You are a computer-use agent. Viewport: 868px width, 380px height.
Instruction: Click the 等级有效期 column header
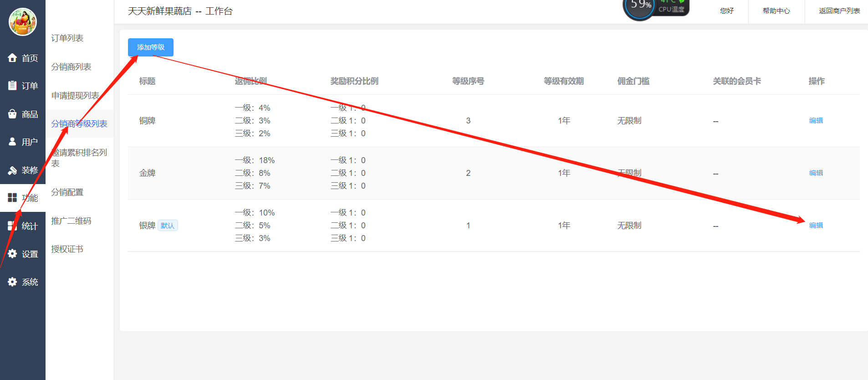564,81
